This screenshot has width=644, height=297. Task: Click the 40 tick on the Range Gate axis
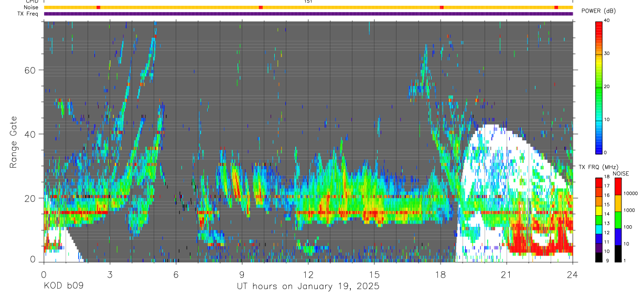click(x=30, y=134)
